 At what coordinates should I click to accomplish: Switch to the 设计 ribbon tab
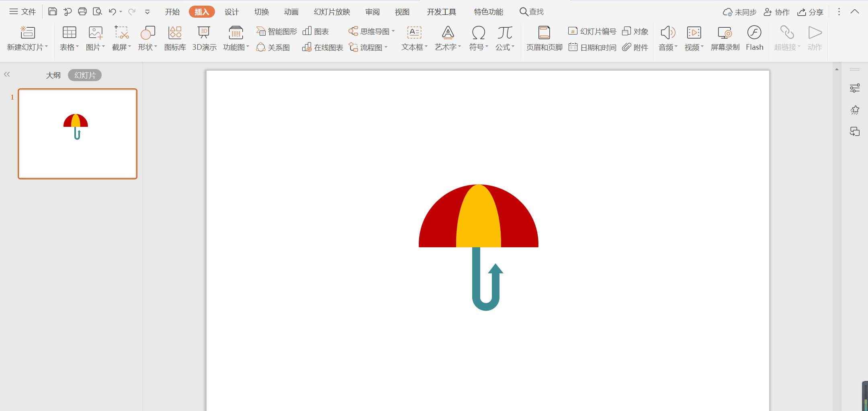coord(231,12)
